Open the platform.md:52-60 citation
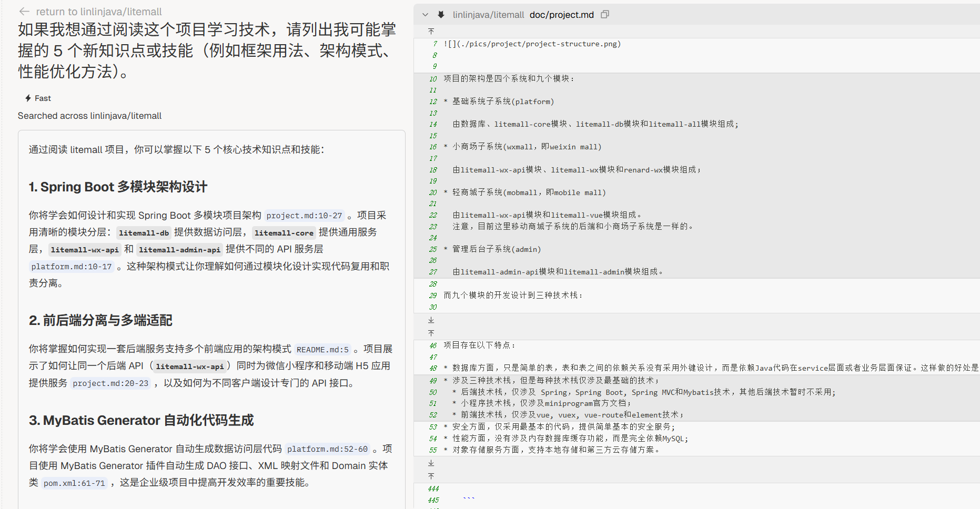Screen dimensions: 980x509 pos(327,449)
